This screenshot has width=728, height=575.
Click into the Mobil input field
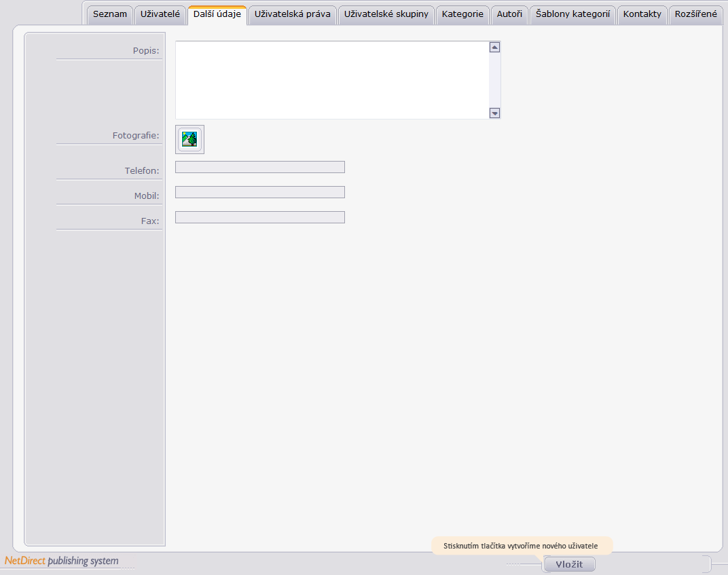pos(260,192)
